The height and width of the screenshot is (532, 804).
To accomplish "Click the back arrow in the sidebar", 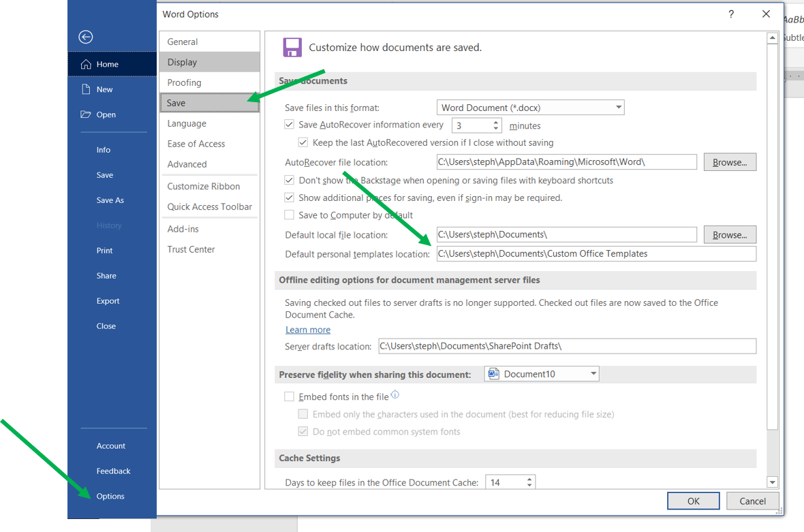I will pos(85,37).
